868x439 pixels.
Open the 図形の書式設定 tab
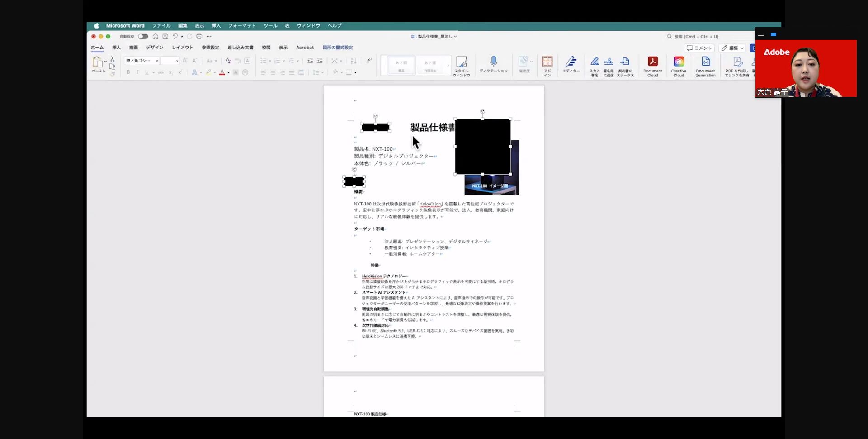click(338, 48)
